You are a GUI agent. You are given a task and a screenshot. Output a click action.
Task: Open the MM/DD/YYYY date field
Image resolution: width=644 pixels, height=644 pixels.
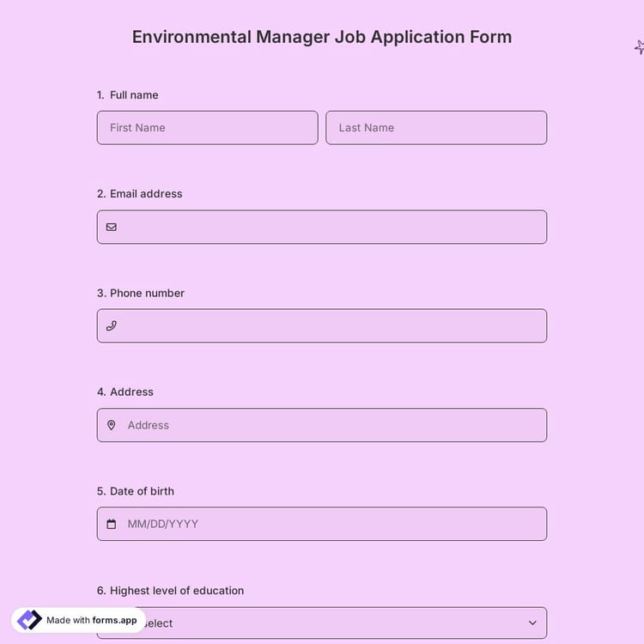[331, 524]
